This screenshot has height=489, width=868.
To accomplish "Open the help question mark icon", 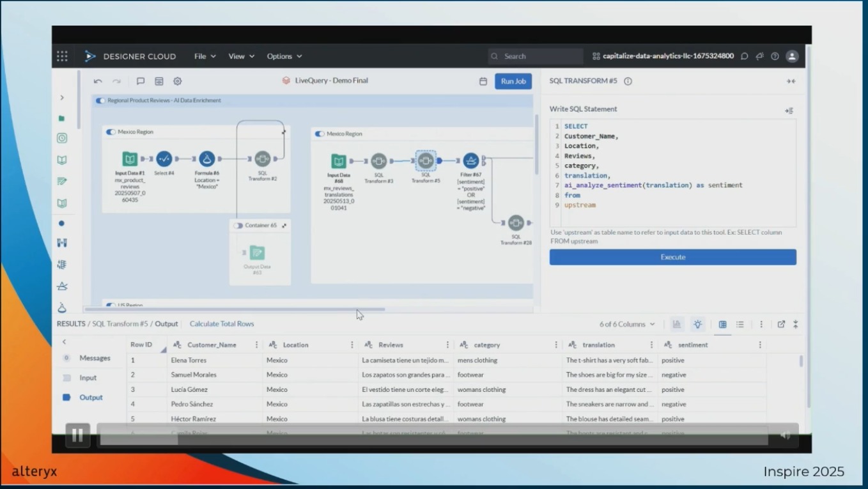I will [775, 56].
